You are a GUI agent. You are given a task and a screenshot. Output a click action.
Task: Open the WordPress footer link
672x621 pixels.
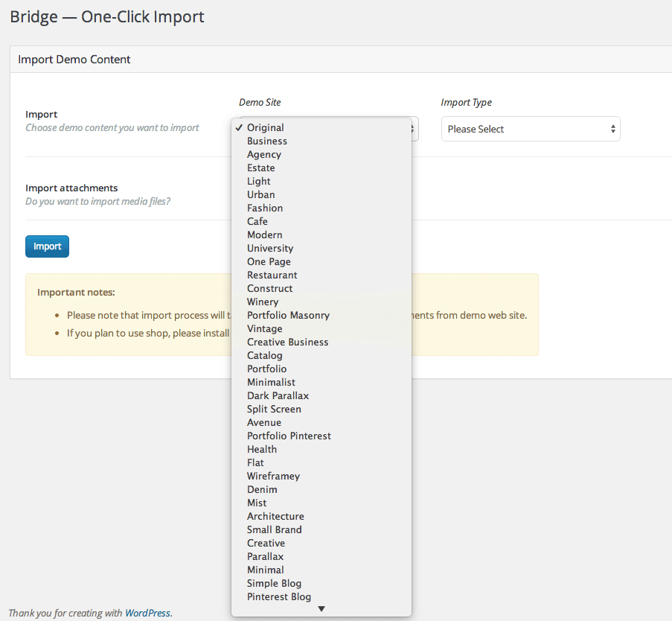point(147,614)
